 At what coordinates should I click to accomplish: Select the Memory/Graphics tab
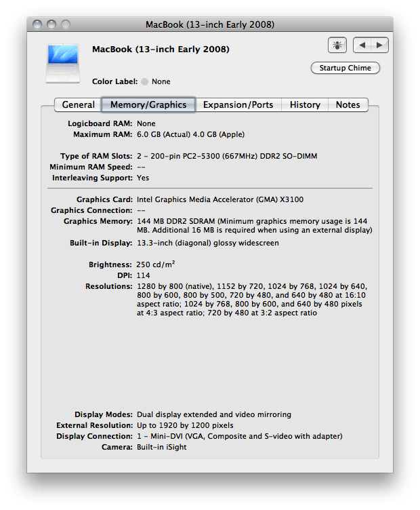[x=148, y=104]
